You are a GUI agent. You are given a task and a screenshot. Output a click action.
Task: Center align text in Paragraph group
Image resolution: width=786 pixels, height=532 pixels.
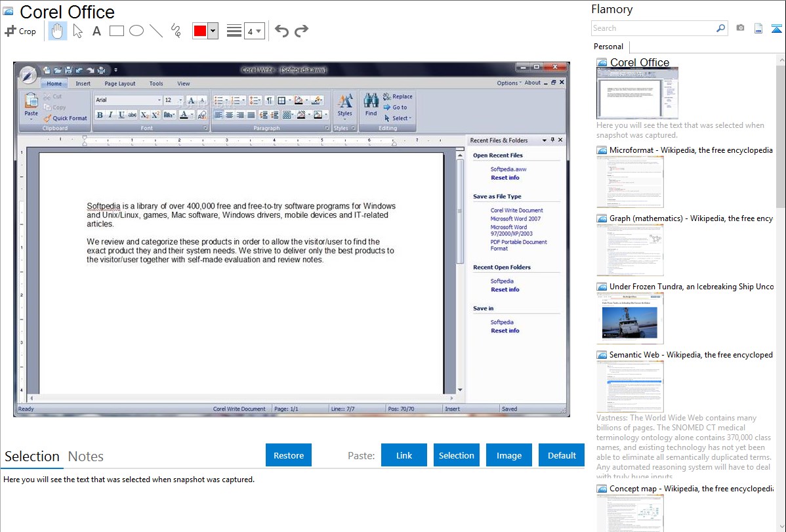click(229, 115)
